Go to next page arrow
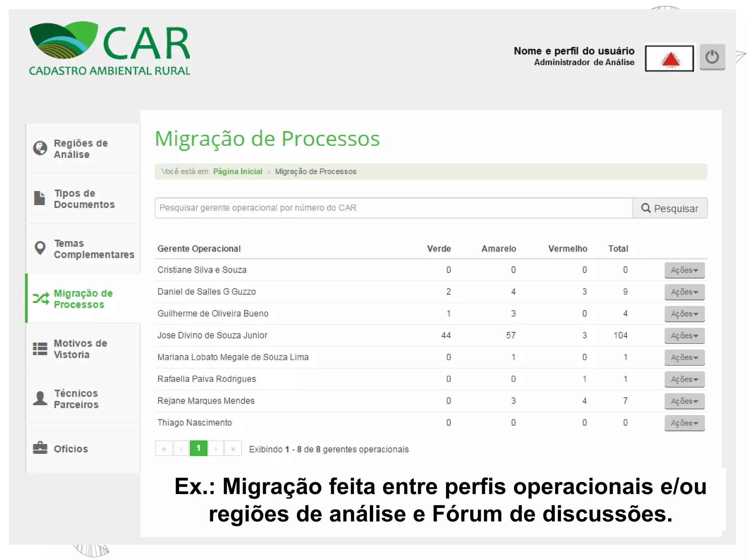Viewport: 747px width, 560px height. [216, 448]
